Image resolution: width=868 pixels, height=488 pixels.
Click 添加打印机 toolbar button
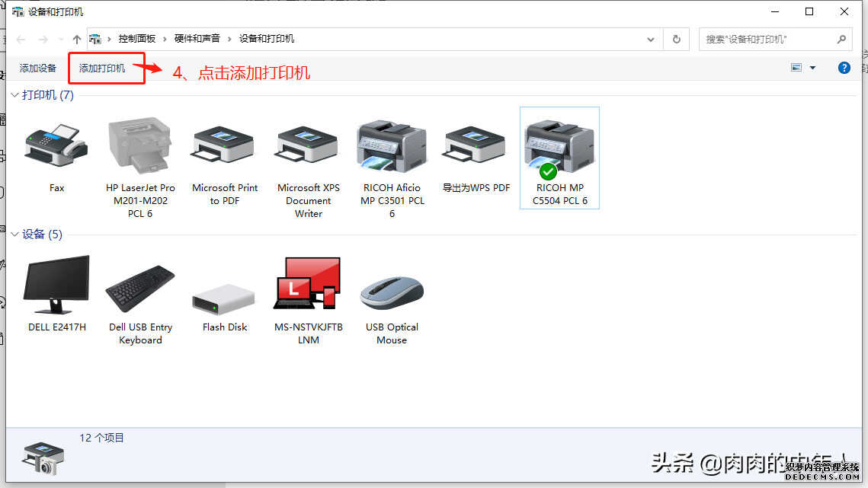pos(102,68)
